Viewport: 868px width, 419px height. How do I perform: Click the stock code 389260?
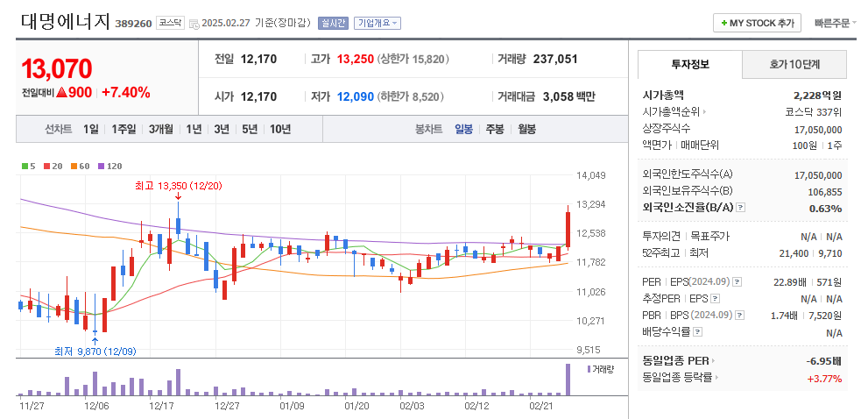point(133,24)
